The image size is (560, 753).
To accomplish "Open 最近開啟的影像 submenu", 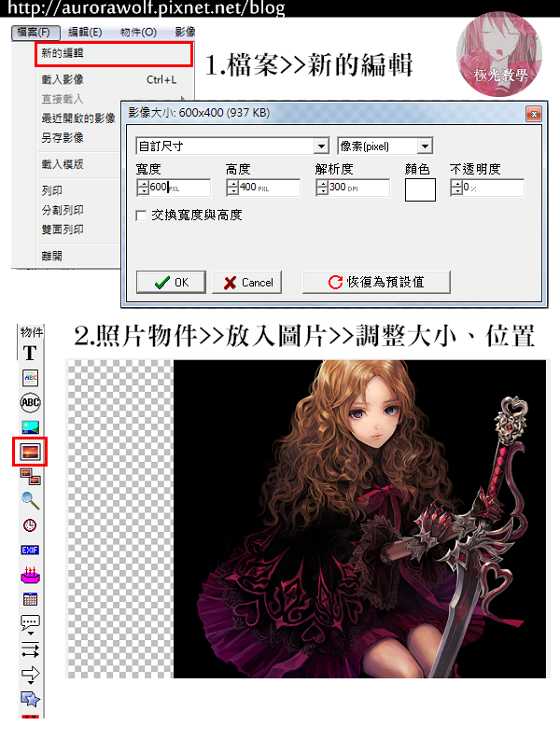I will 78,119.
